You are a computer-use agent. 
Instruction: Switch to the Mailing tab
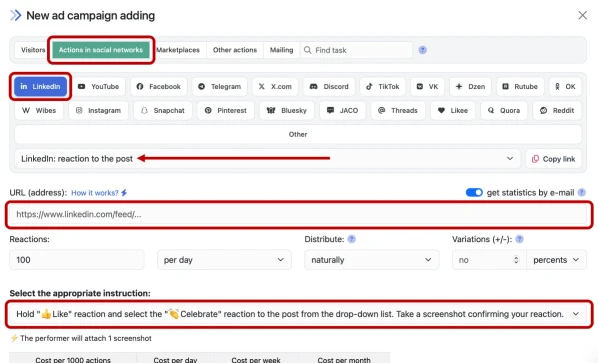(x=281, y=50)
